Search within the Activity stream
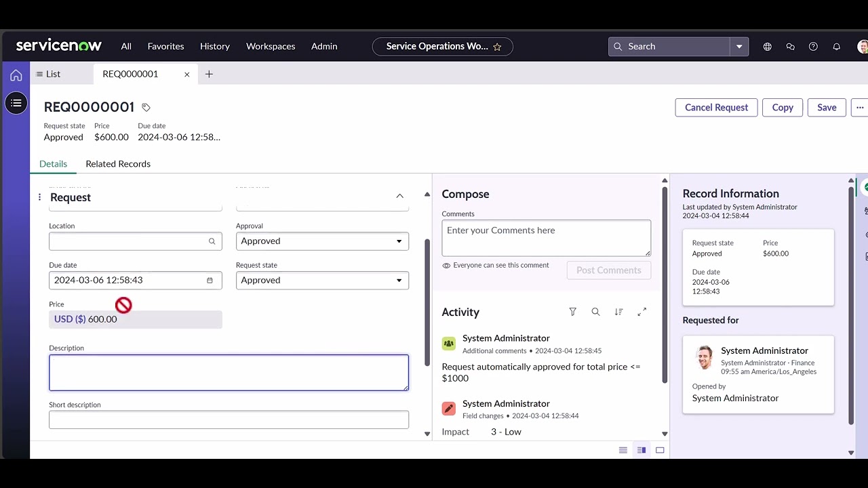This screenshot has width=868, height=488. pos(595,312)
